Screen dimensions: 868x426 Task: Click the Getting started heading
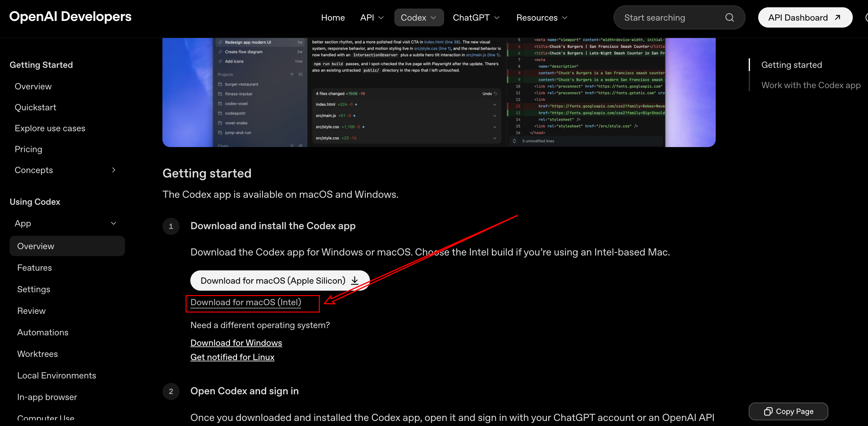207,173
